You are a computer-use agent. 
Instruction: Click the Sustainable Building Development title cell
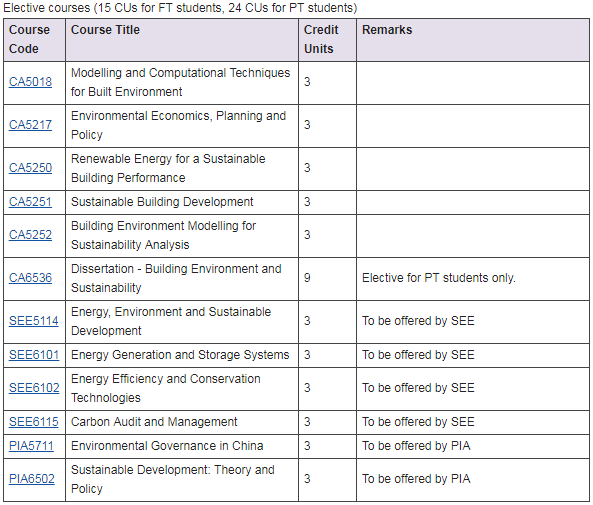182,202
